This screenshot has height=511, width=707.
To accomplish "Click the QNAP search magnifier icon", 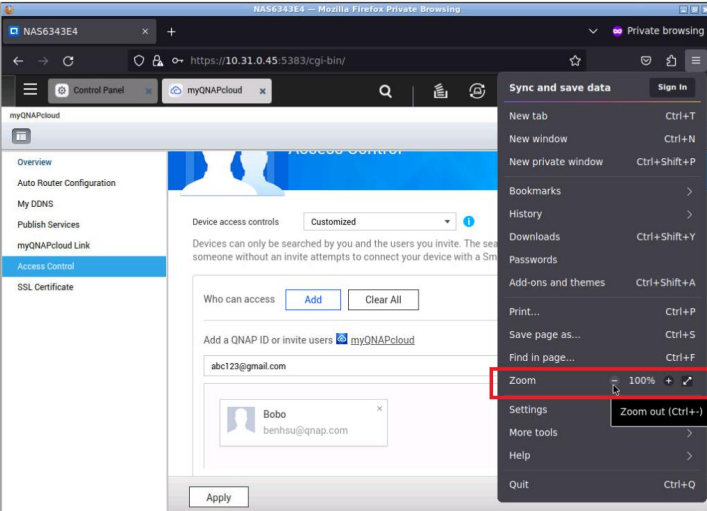I will tap(386, 92).
